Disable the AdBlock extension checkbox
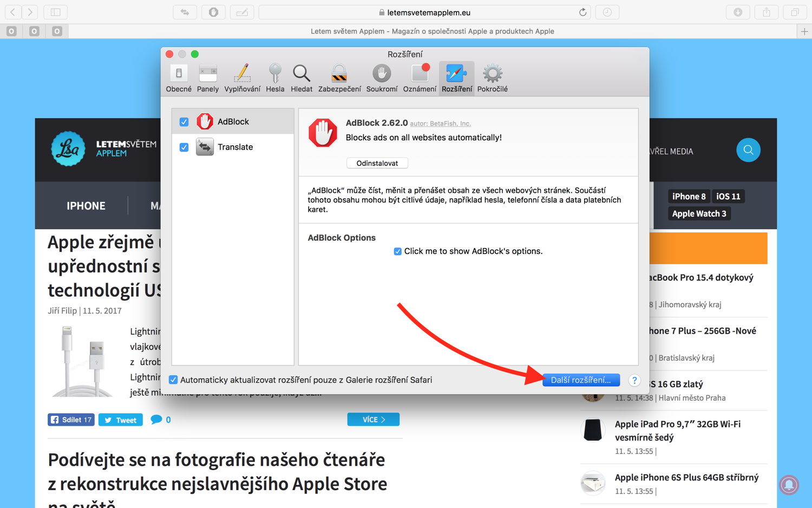The image size is (812, 508). click(184, 122)
